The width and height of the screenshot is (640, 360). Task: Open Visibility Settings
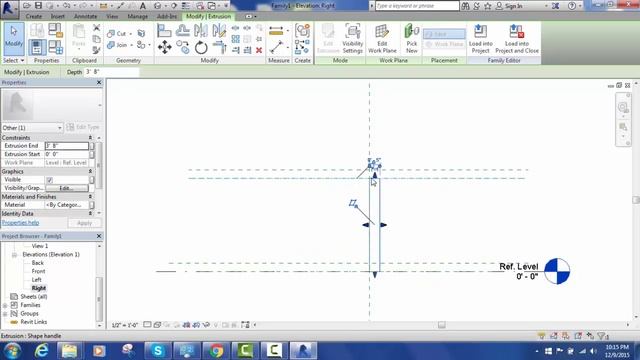353,39
